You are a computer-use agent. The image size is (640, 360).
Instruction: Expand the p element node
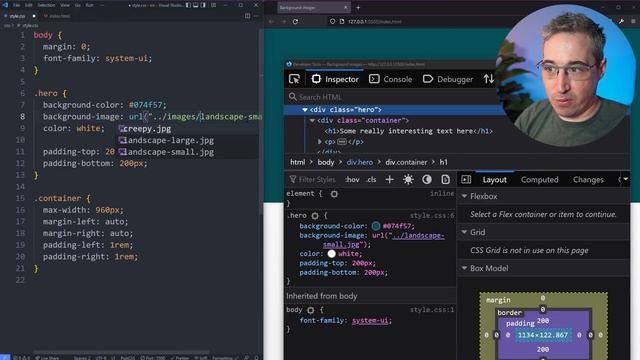[320, 142]
